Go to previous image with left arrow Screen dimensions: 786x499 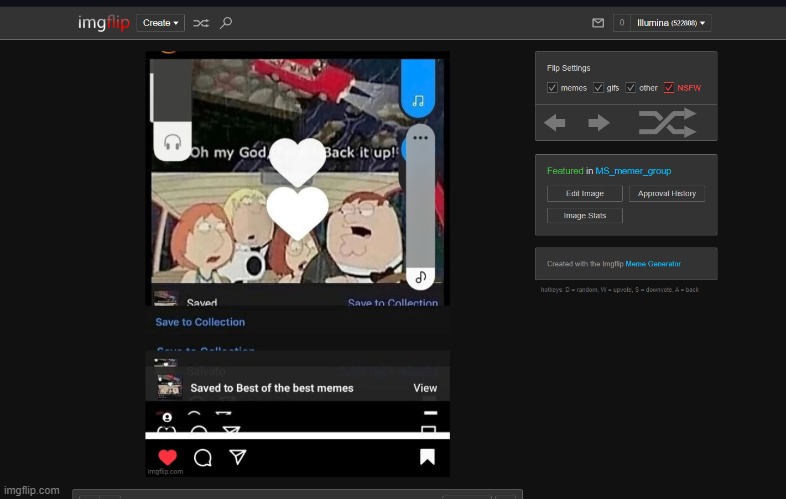tap(555, 123)
